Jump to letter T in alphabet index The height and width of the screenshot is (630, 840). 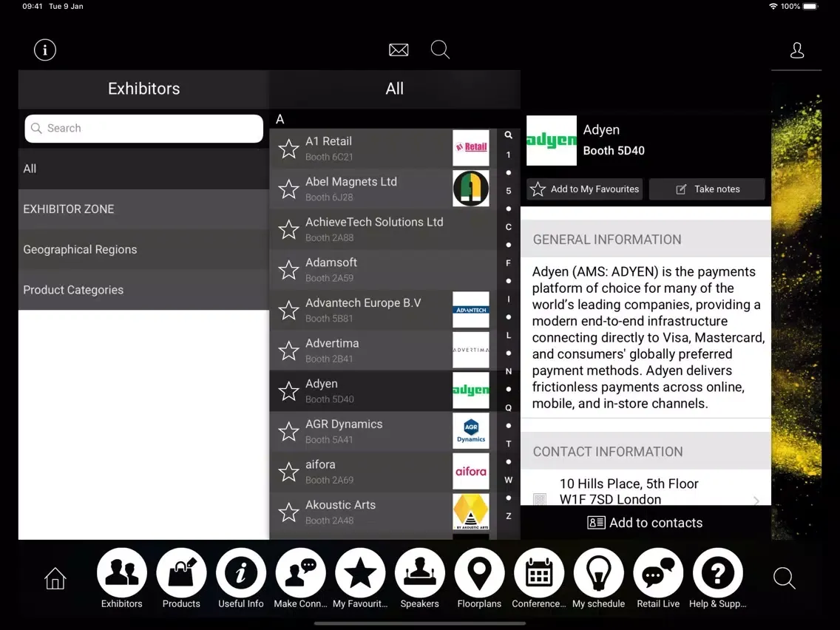[x=509, y=444]
